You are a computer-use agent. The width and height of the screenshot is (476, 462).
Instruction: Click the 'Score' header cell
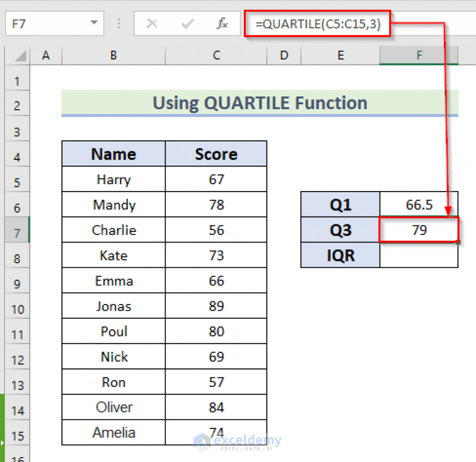[x=216, y=154]
